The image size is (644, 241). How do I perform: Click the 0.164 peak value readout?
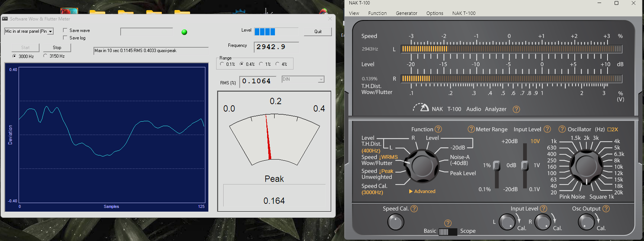coord(274,201)
